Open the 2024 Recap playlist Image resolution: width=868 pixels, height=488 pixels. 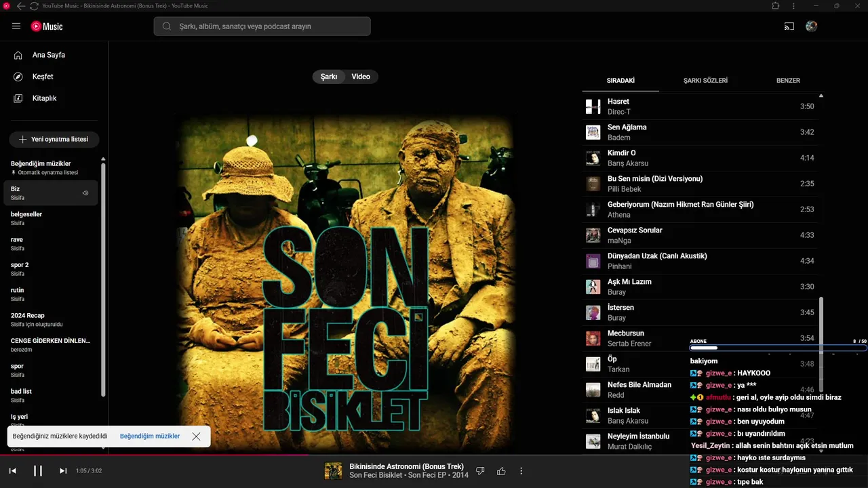pos(51,319)
